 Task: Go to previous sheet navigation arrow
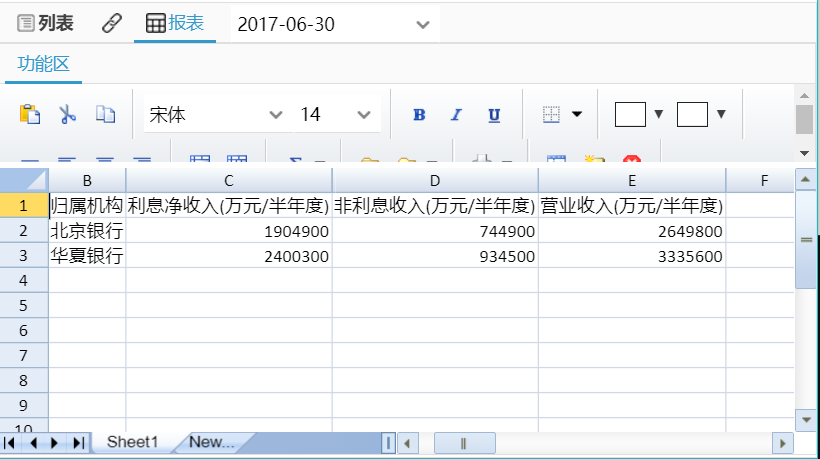click(33, 443)
